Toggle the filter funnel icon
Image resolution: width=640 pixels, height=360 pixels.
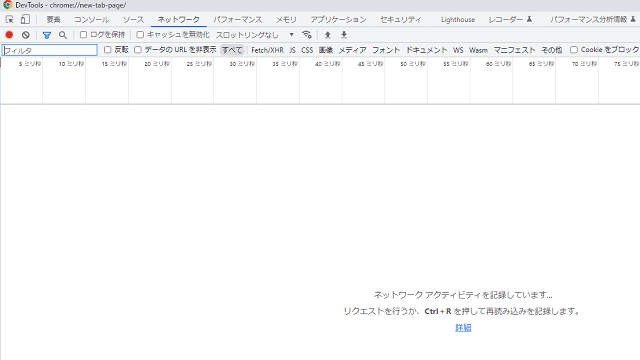click(x=47, y=35)
